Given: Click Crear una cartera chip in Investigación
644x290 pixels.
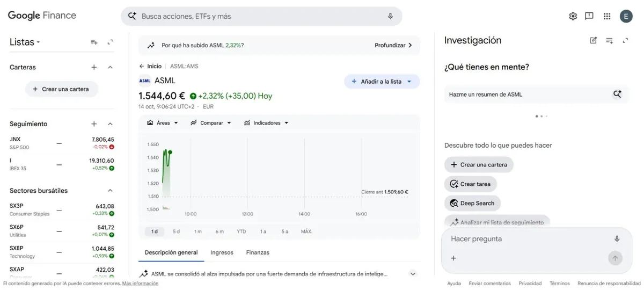Looking at the screenshot, I should tap(479, 165).
